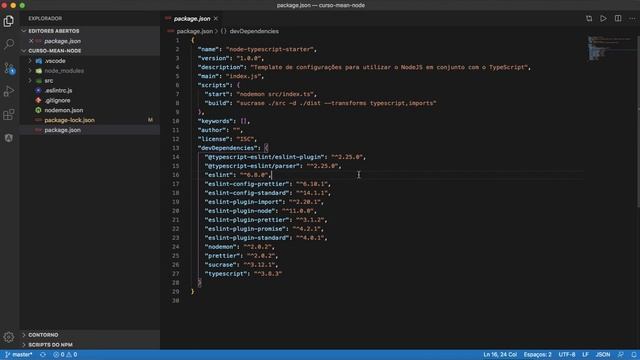640x360 pixels.
Task: Click the "license": "ISC" line
Action: 227,139
